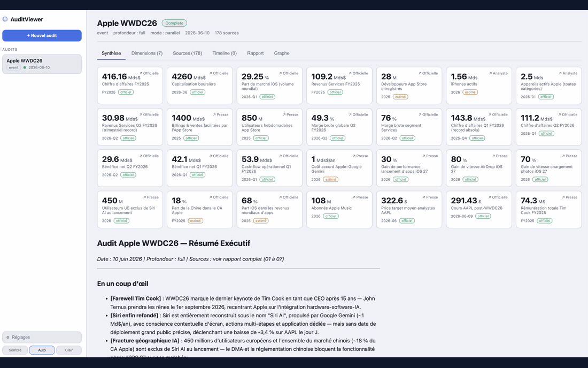Start a new audit with Nouvel audit
The image size is (588, 368).
pyautogui.click(x=42, y=35)
